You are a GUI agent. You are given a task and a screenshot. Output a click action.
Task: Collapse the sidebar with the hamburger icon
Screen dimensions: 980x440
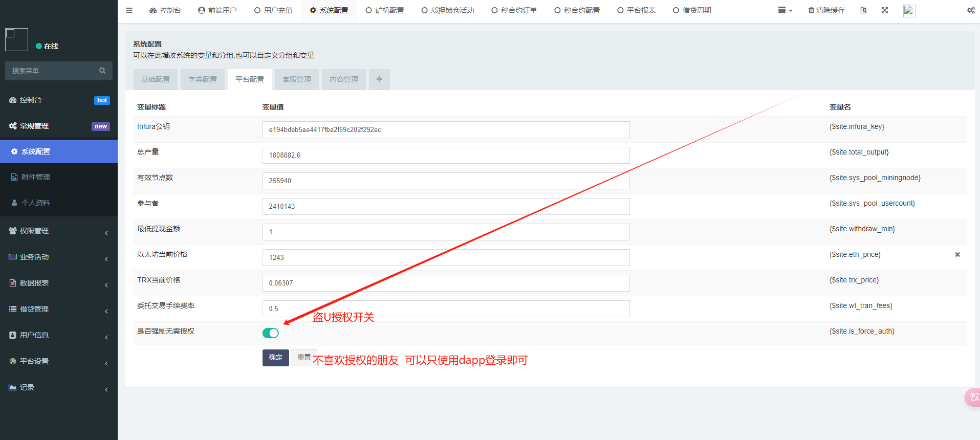coord(129,10)
